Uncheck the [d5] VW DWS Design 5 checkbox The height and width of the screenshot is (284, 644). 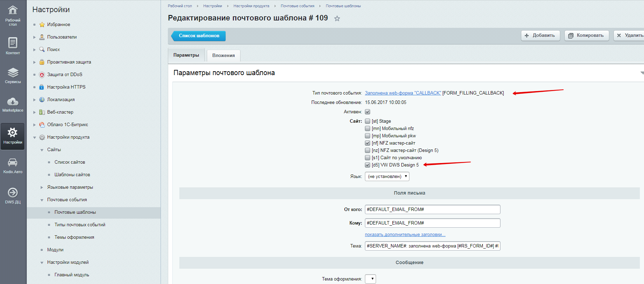point(367,165)
